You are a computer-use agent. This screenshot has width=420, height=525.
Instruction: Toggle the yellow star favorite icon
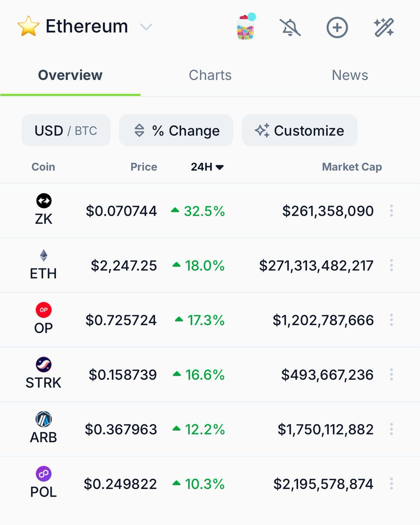[x=28, y=27]
